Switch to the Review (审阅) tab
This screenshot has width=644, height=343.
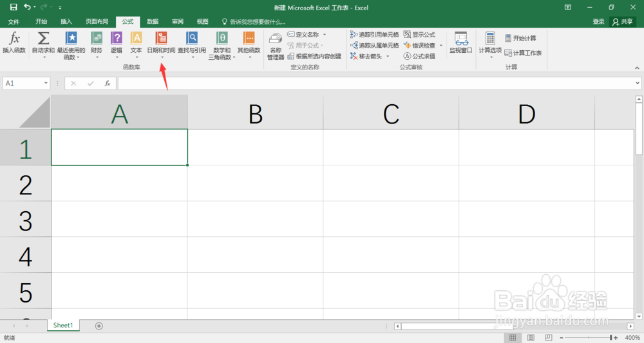coord(178,22)
